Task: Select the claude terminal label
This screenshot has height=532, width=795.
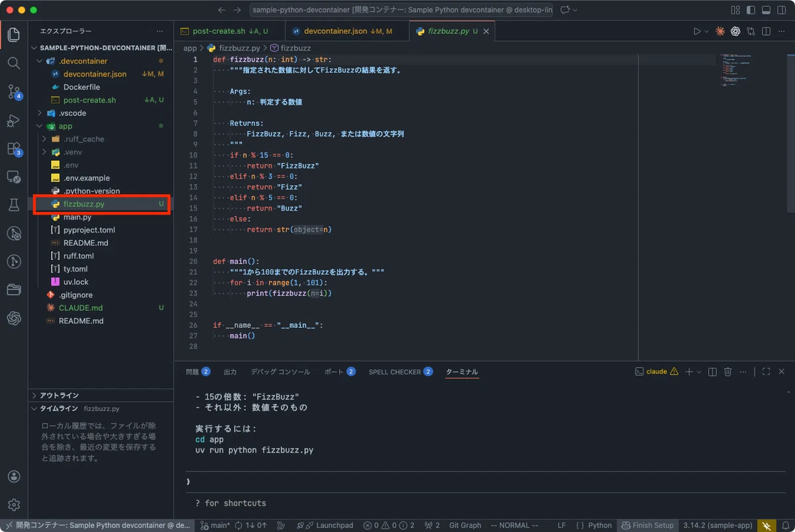Action: pyautogui.click(x=656, y=372)
